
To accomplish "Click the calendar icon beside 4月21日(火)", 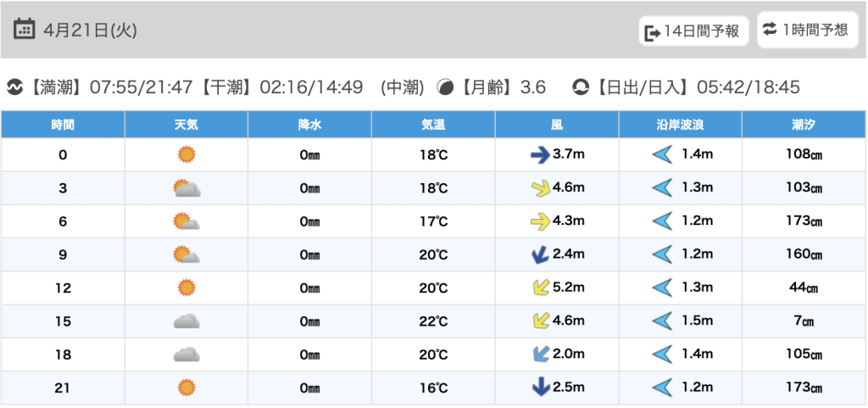I will (25, 30).
